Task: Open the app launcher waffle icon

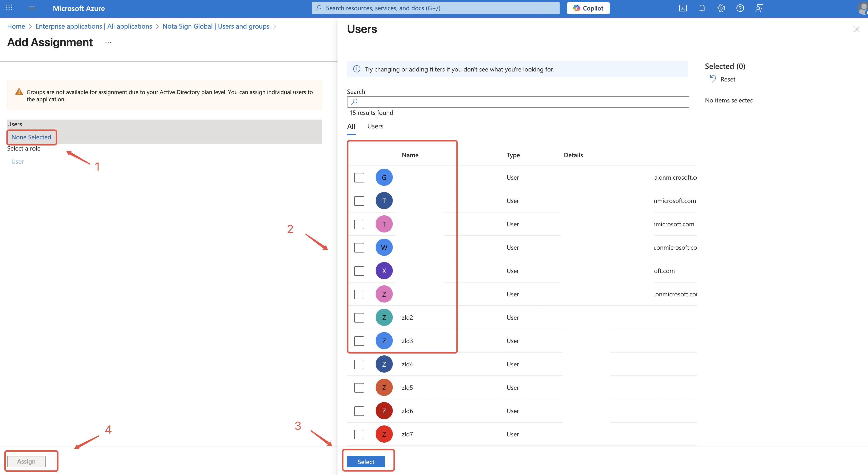Action: [x=9, y=8]
